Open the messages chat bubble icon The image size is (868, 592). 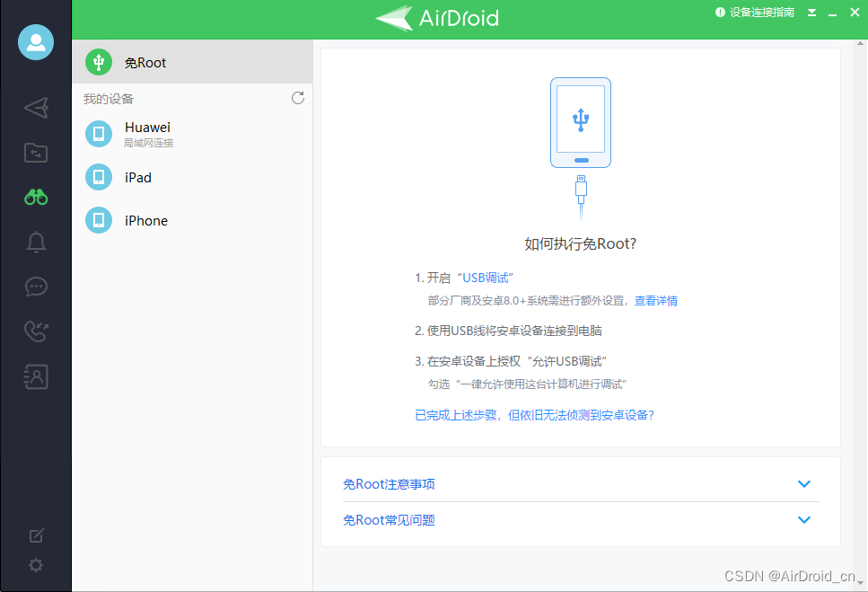coord(36,287)
